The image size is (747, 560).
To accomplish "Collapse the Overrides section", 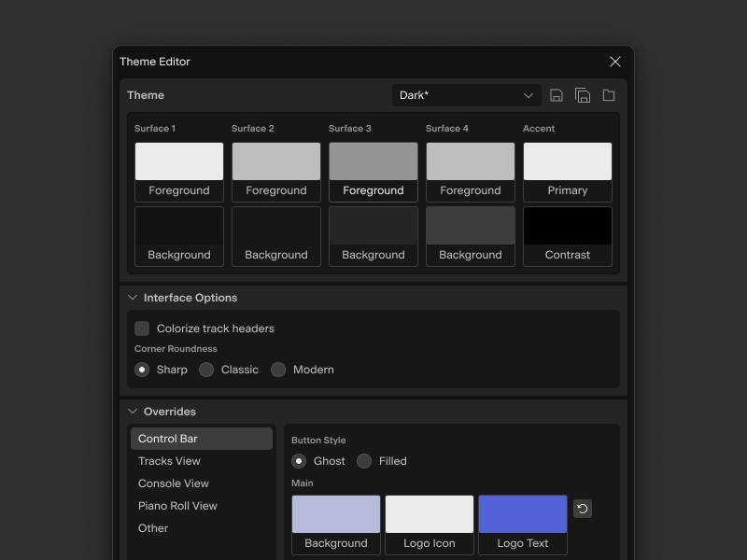I will (x=133, y=412).
